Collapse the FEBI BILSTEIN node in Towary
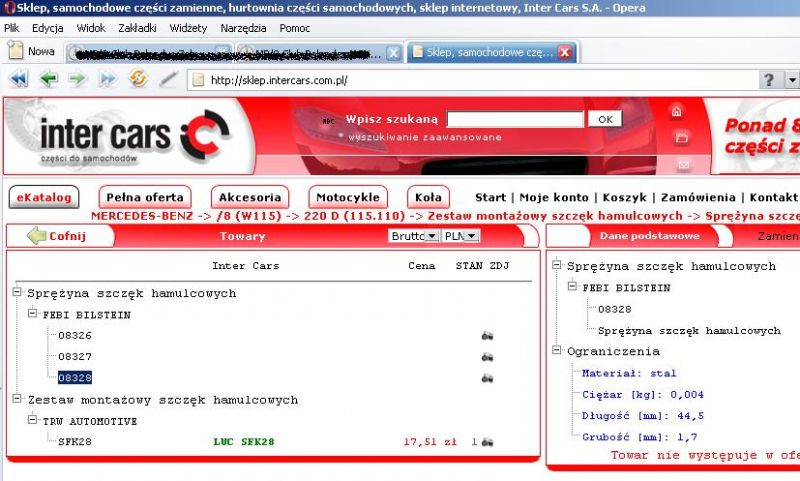Viewport: 800px width, 481px height. (x=33, y=313)
